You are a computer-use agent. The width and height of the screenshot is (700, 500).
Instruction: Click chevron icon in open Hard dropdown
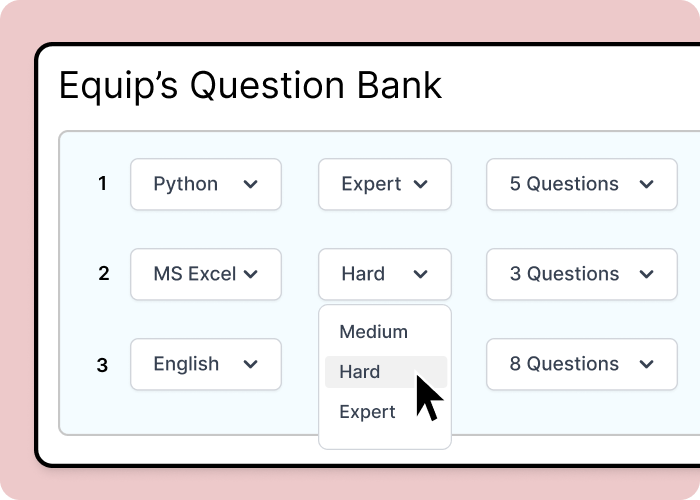point(421,274)
